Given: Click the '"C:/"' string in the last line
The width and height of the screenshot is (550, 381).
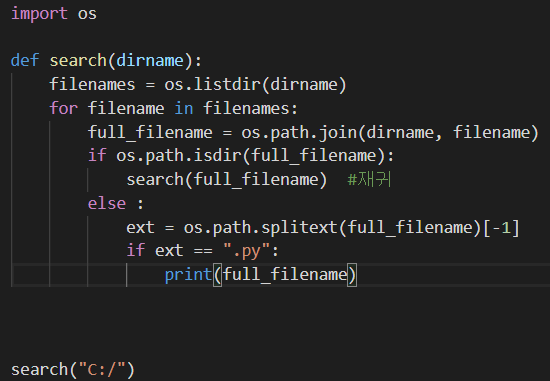Looking at the screenshot, I should 102,369.
